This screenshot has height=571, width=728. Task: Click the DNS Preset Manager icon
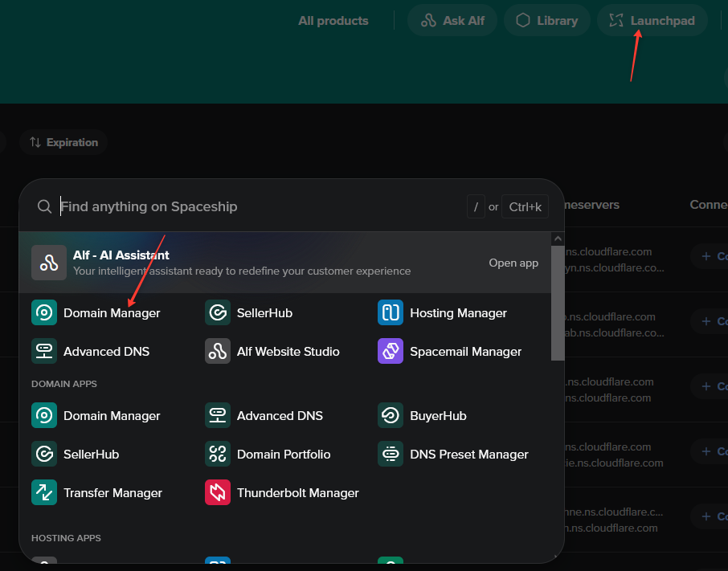click(x=391, y=454)
